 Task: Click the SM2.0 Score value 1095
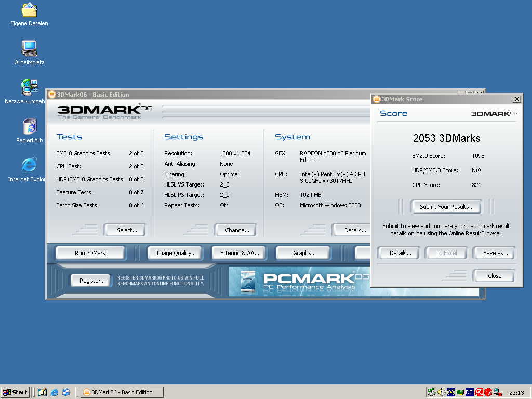[478, 156]
